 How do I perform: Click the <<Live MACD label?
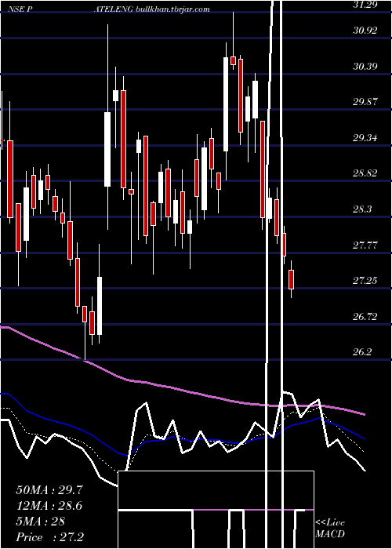tap(330, 529)
